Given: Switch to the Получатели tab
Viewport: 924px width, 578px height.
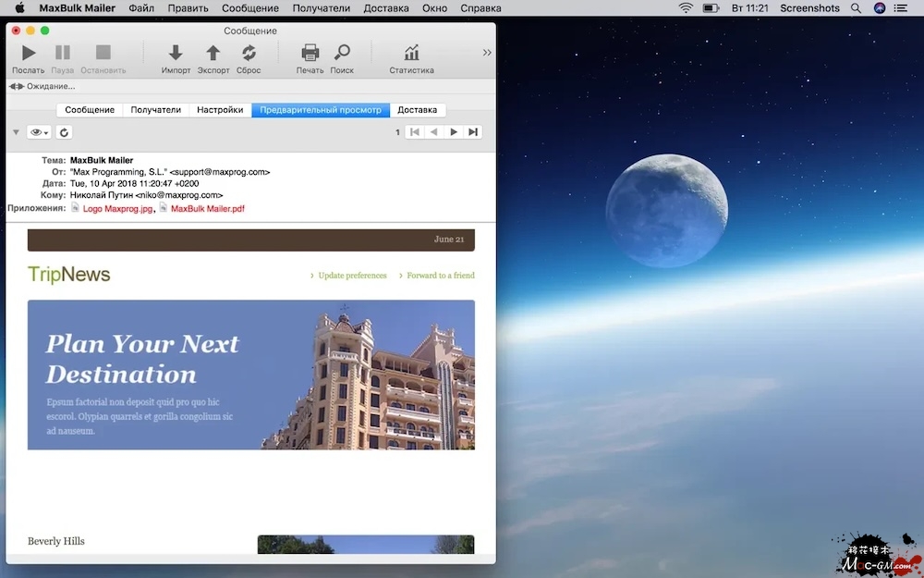Looking at the screenshot, I should coord(155,110).
